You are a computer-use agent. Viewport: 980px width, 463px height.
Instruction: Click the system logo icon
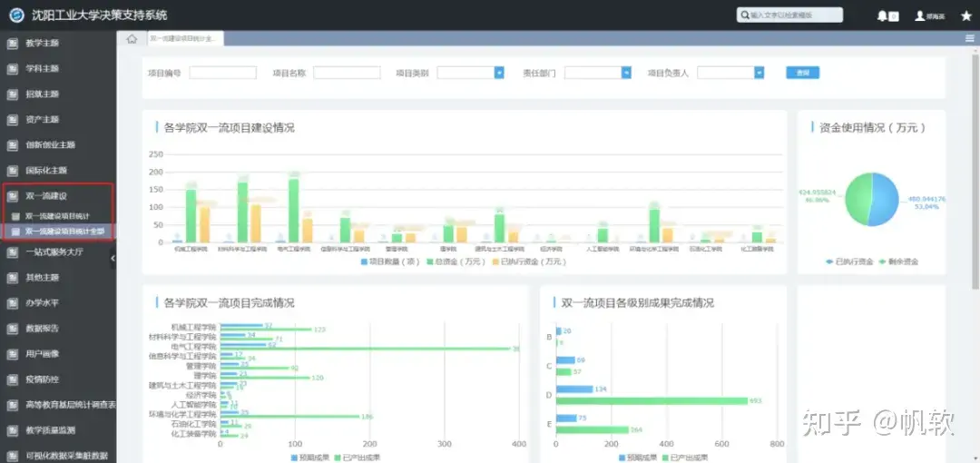click(16, 15)
